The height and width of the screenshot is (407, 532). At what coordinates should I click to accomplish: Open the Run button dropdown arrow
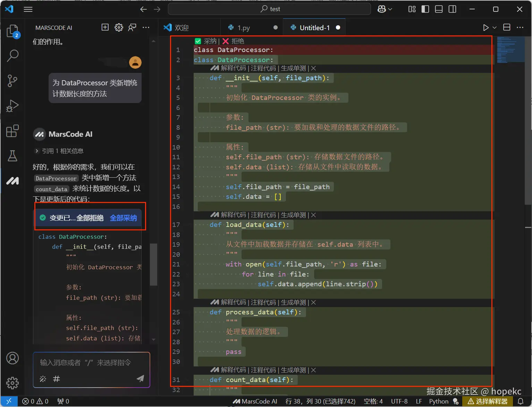click(x=495, y=27)
